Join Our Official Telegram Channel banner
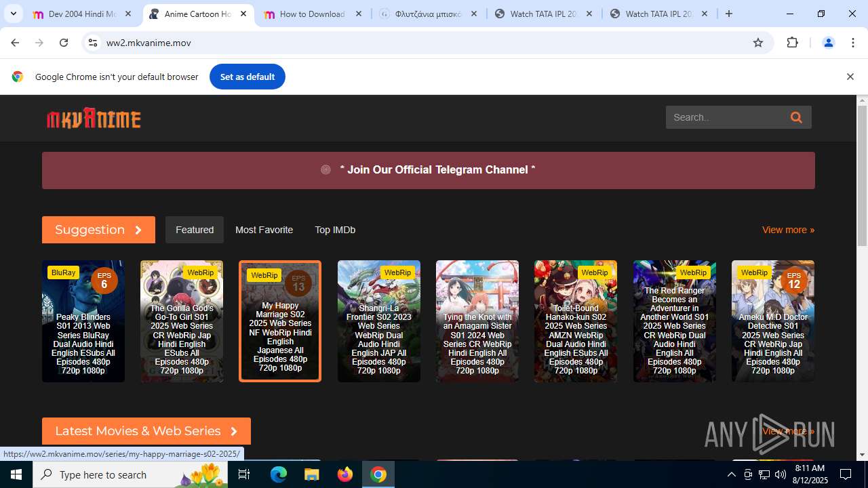 tap(429, 170)
